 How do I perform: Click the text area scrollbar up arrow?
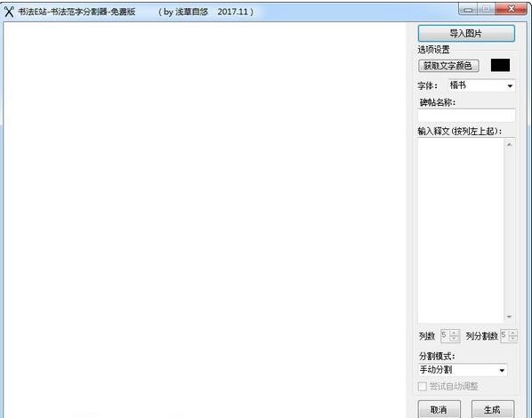pos(509,145)
